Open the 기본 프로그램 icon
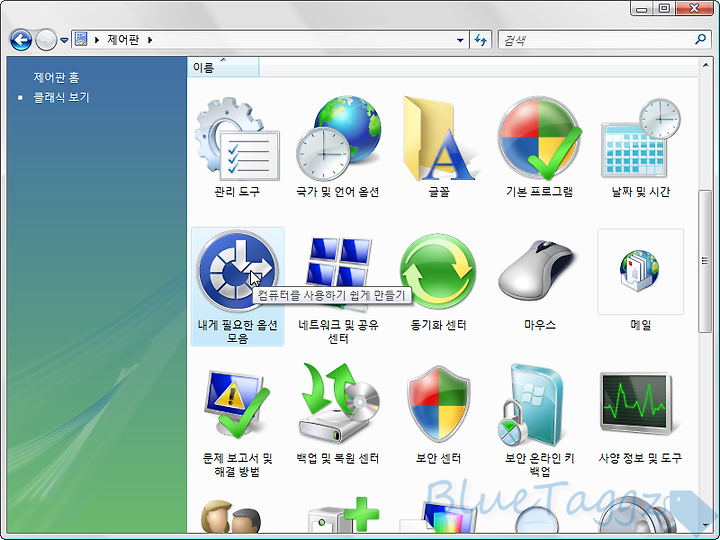Viewport: 720px width, 540px height. (x=540, y=138)
